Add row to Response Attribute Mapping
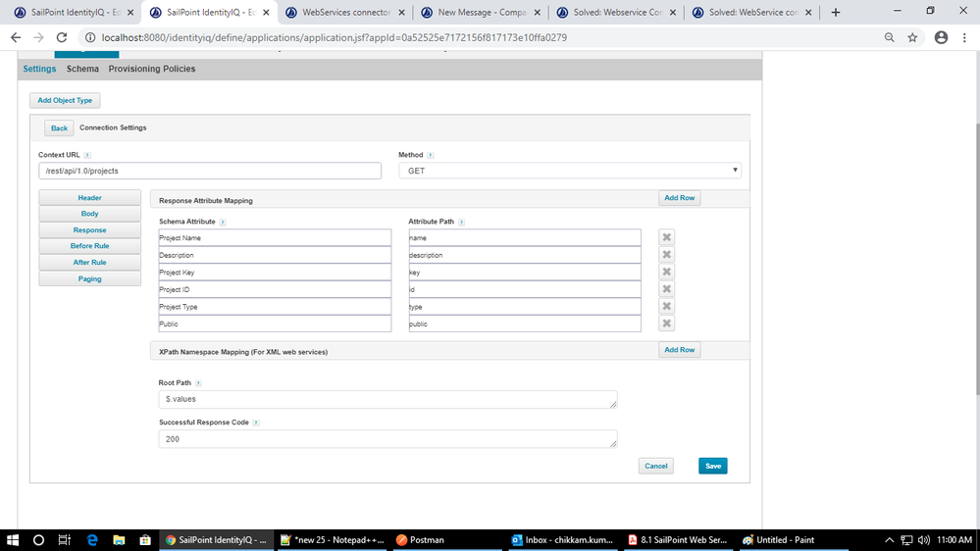The height and width of the screenshot is (551, 980). [x=679, y=198]
